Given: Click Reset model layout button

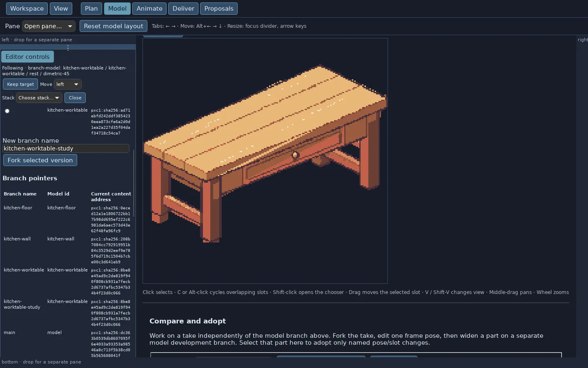Looking at the screenshot, I should [114, 26].
